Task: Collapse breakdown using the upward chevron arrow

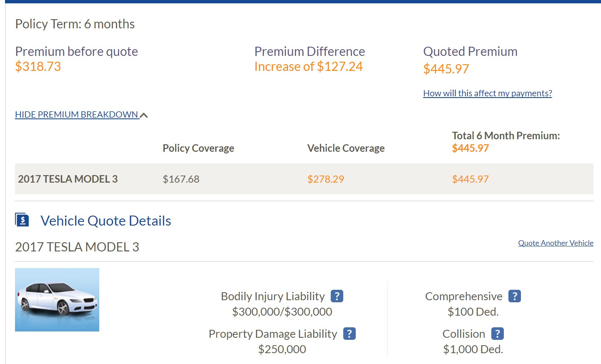Action: 143,115
